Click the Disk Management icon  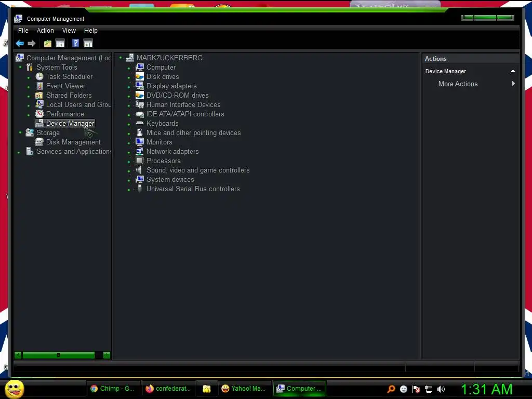pos(39,142)
